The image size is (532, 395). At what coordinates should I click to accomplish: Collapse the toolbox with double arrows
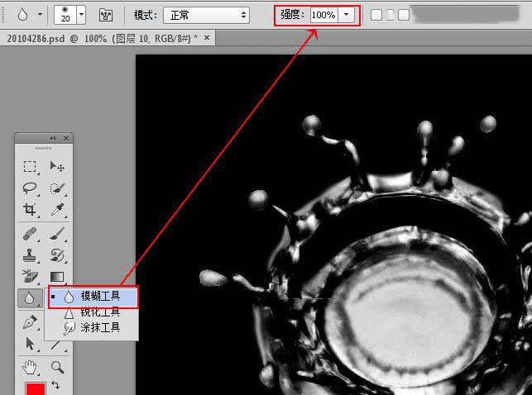click(x=52, y=138)
